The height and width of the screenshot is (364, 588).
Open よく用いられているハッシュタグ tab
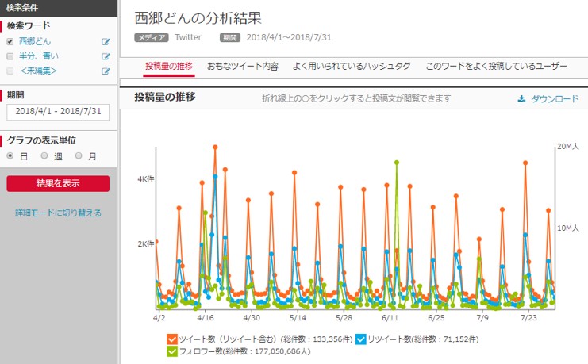click(x=352, y=67)
